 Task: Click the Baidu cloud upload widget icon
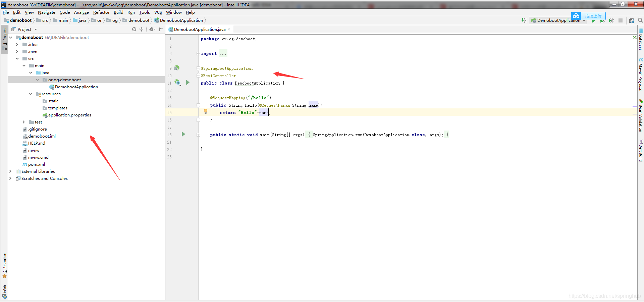pyautogui.click(x=576, y=16)
